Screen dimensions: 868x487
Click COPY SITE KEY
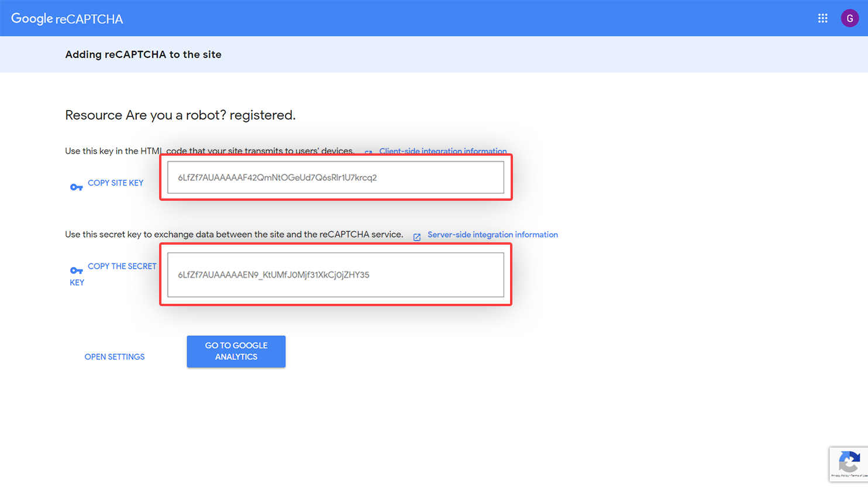[115, 183]
